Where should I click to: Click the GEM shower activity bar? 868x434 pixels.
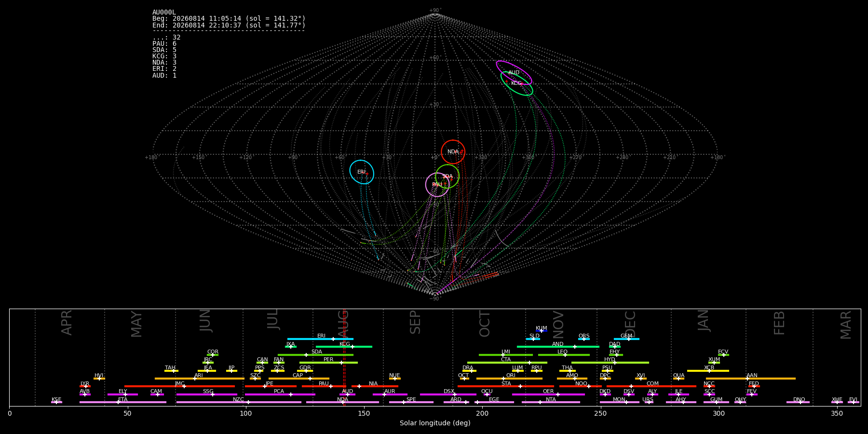coord(626,339)
